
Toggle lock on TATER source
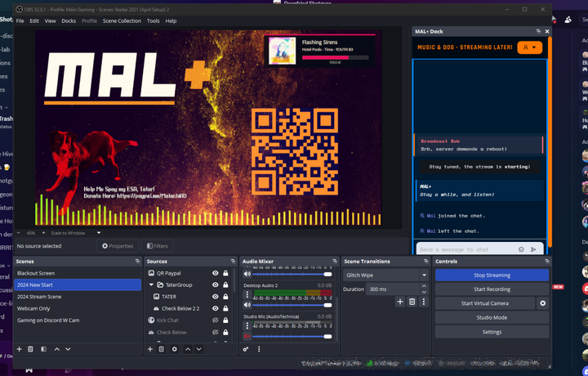[x=225, y=297]
